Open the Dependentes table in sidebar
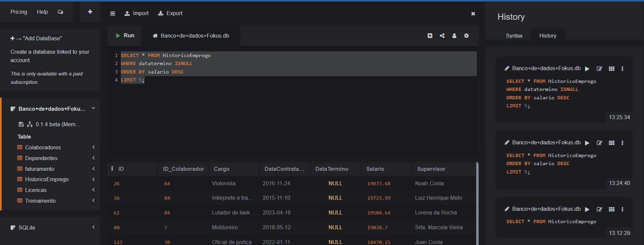Screen dimensions: 644x245 pyautogui.click(x=41, y=158)
